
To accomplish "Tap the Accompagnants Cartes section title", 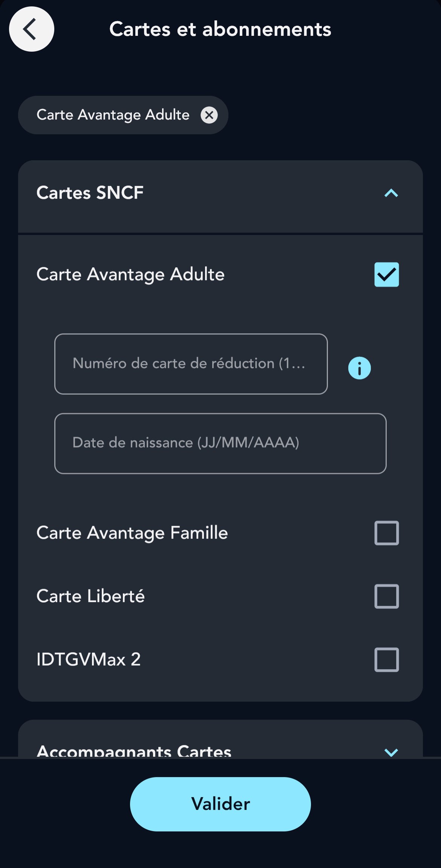I will pyautogui.click(x=134, y=751).
